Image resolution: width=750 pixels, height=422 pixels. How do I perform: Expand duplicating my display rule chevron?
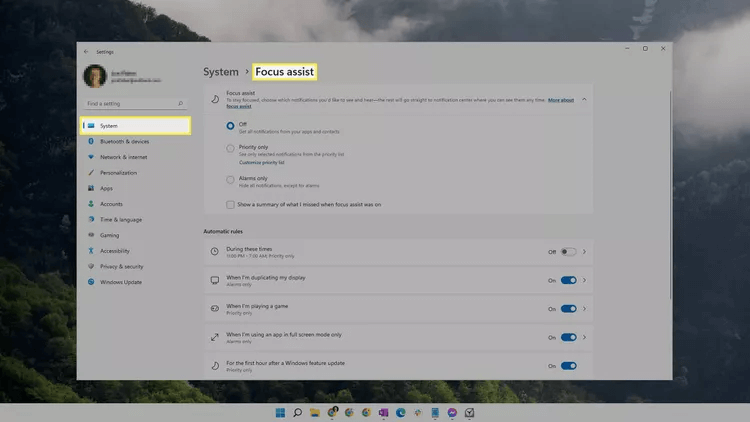point(584,280)
